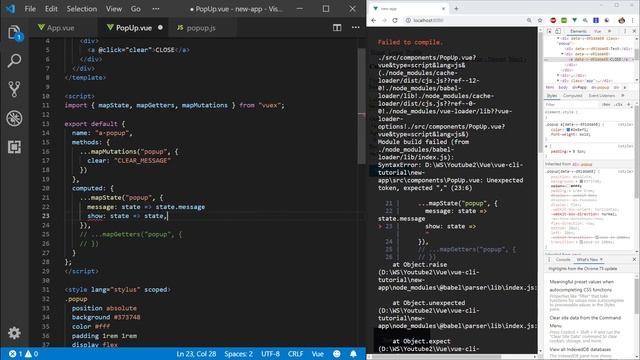The width and height of the screenshot is (640, 360).
Task: Show more Styles pane tabs chevron
Action: tap(623, 96)
